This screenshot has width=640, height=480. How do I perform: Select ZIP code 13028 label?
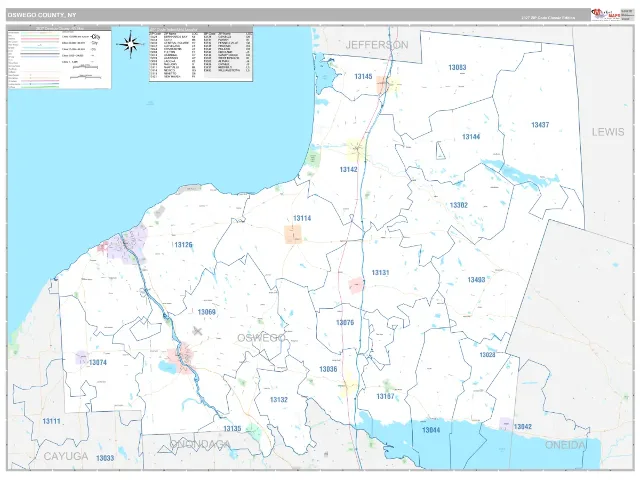(x=487, y=355)
